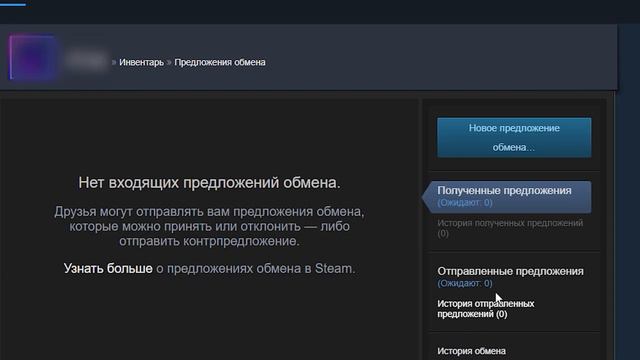The width and height of the screenshot is (640, 360).
Task: Open the blurred profile avatar
Action: pos(33,58)
